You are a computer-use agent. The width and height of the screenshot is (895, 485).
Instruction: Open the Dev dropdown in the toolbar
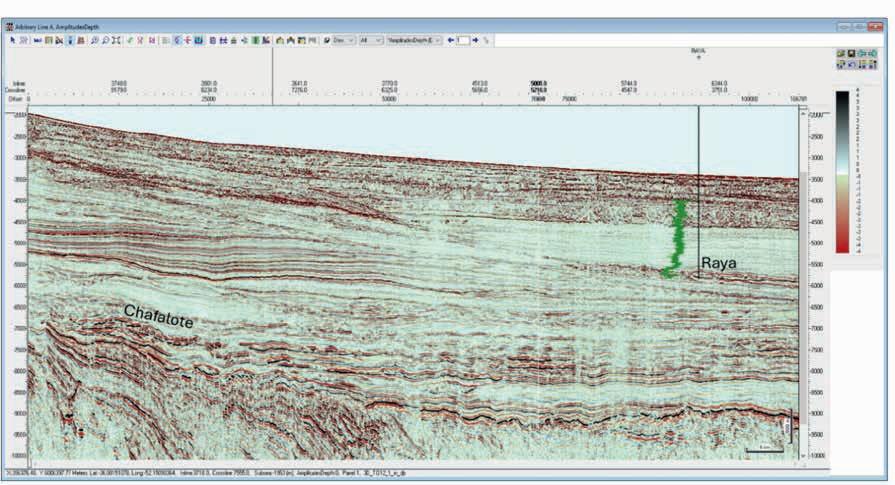pos(344,40)
